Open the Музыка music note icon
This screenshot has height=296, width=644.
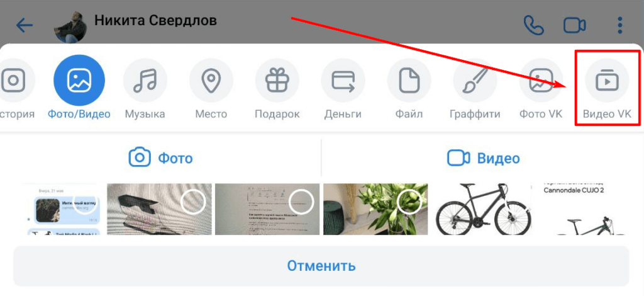coord(145,81)
